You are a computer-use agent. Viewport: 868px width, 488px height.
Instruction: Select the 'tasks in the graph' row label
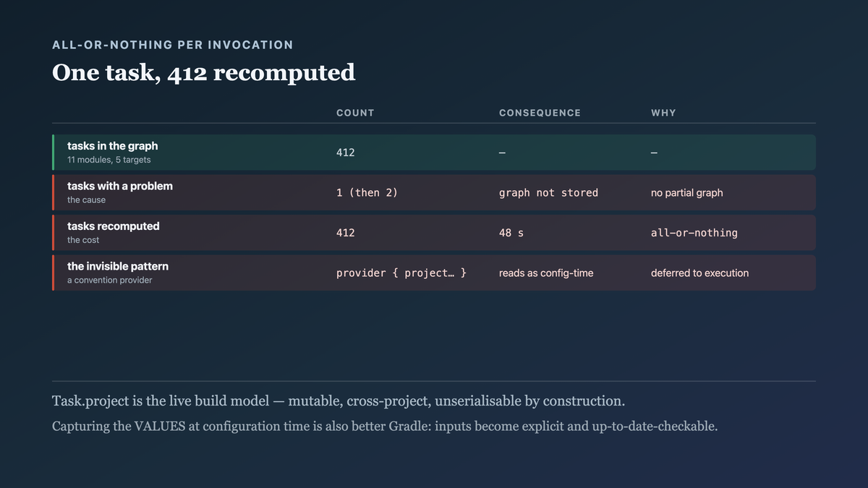112,146
